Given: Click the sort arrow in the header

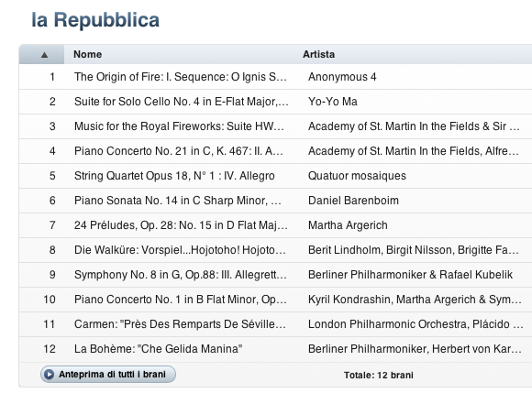Looking at the screenshot, I should (44, 55).
